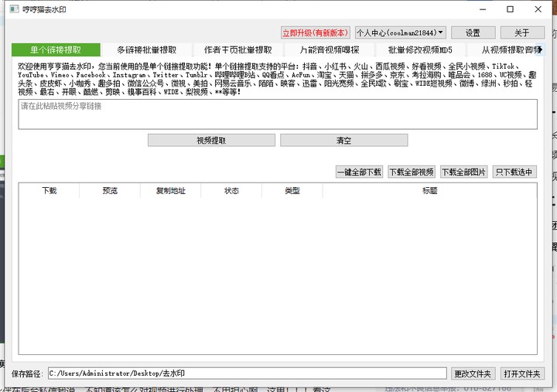The height and width of the screenshot is (392, 557).
Task: Click the 标题 column header
Action: pos(430,191)
